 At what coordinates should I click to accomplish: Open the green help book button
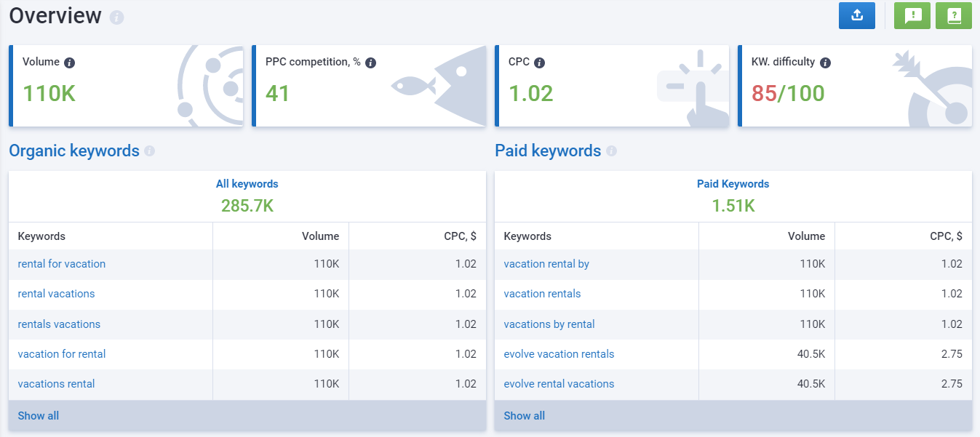[953, 15]
